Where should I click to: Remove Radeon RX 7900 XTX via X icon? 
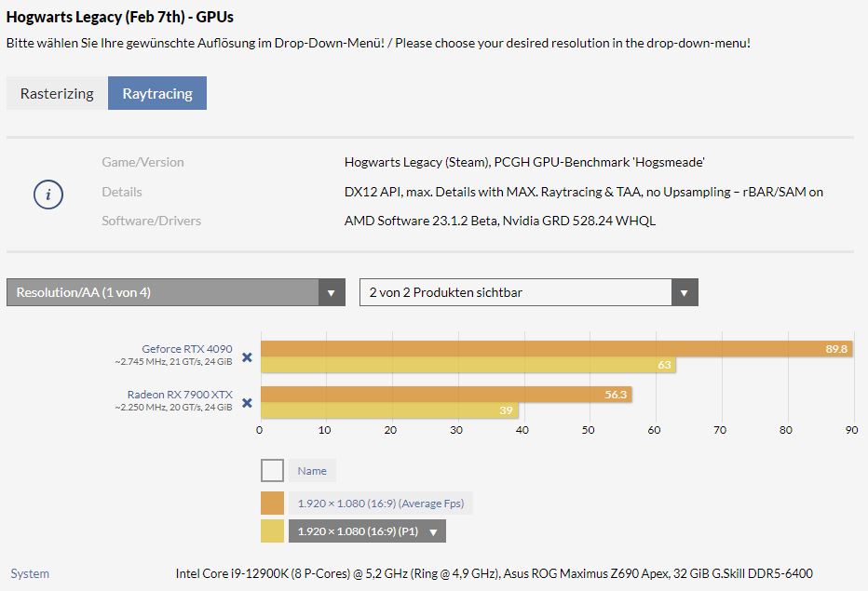[x=248, y=402]
